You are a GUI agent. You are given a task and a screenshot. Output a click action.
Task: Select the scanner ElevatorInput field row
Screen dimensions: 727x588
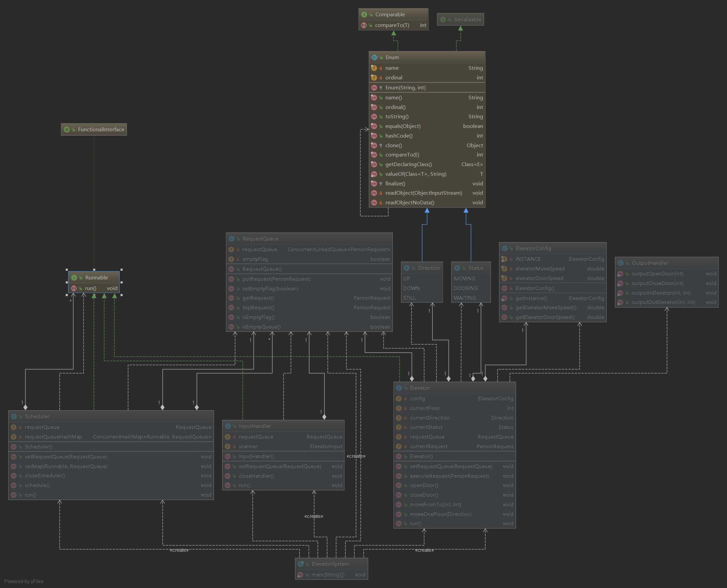(283, 446)
